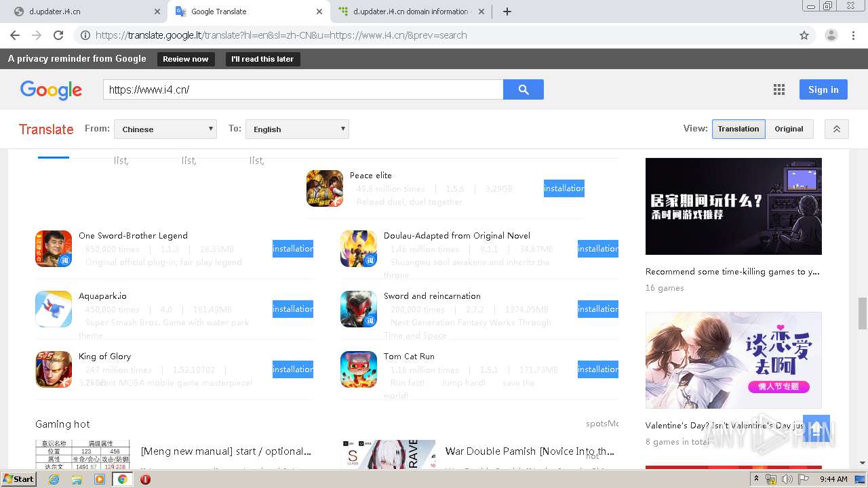Open the Windows Start menu
The width and height of the screenshot is (868, 488).
18,479
